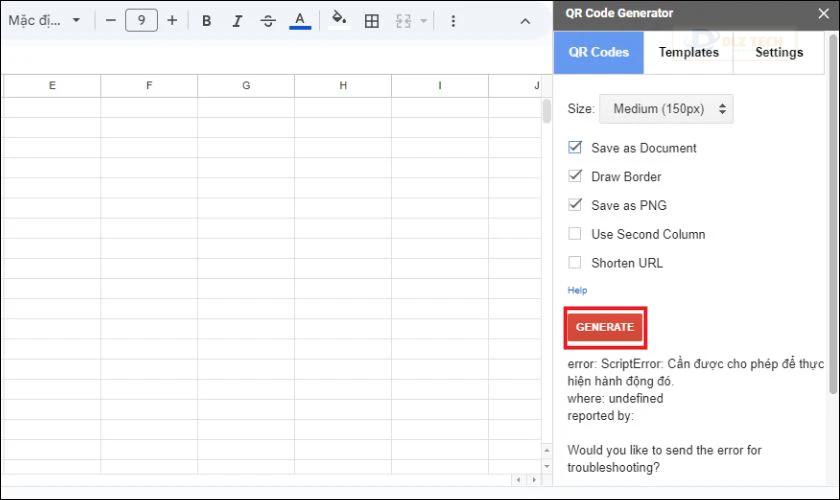Click the merge cells icon
Viewport: 840px width, 500px height.
403,21
